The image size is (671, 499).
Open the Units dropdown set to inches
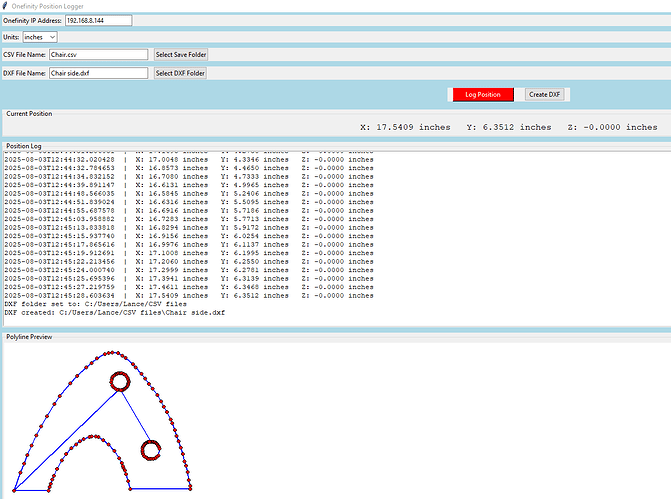(x=40, y=37)
